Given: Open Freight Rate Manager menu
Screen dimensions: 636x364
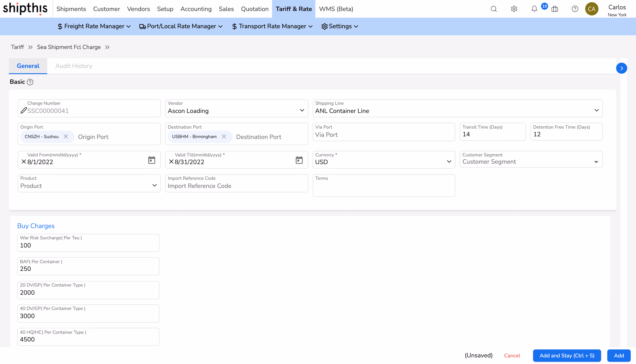Looking at the screenshot, I should (x=94, y=26).
